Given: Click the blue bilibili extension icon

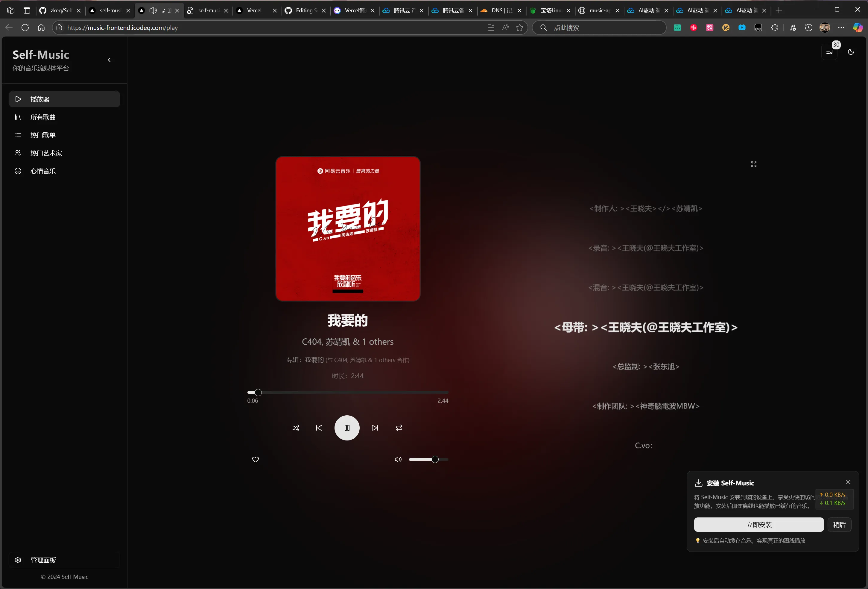Looking at the screenshot, I should pyautogui.click(x=742, y=28).
